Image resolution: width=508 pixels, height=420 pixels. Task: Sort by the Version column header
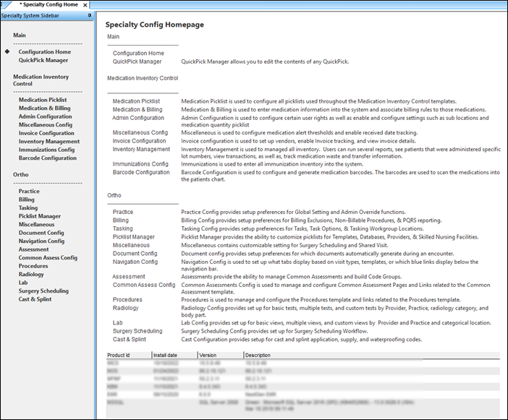[x=221, y=355]
